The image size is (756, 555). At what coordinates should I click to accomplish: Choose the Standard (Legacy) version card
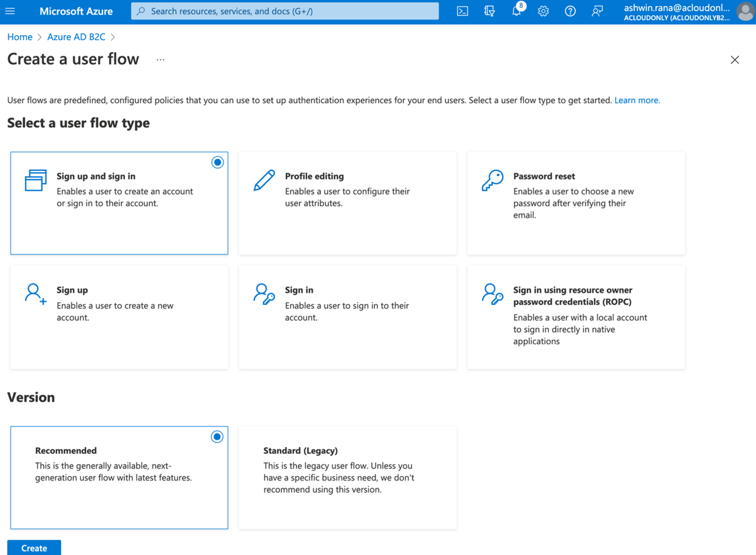pos(348,477)
